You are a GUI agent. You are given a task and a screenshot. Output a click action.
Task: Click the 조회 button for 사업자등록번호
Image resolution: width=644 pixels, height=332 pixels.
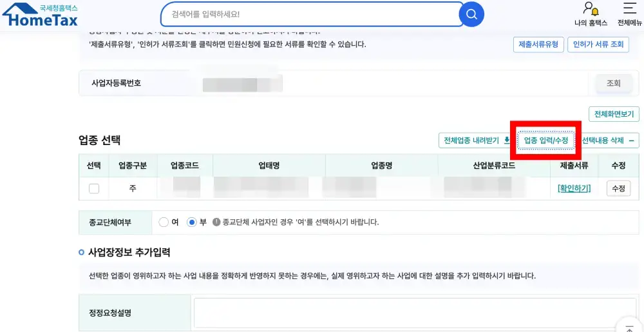pos(614,83)
